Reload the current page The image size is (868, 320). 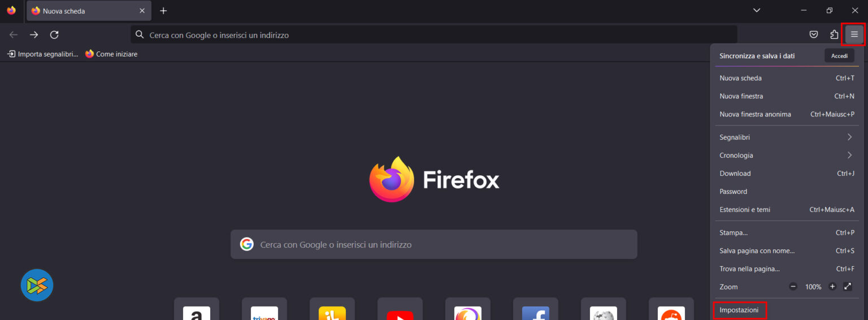(x=54, y=34)
